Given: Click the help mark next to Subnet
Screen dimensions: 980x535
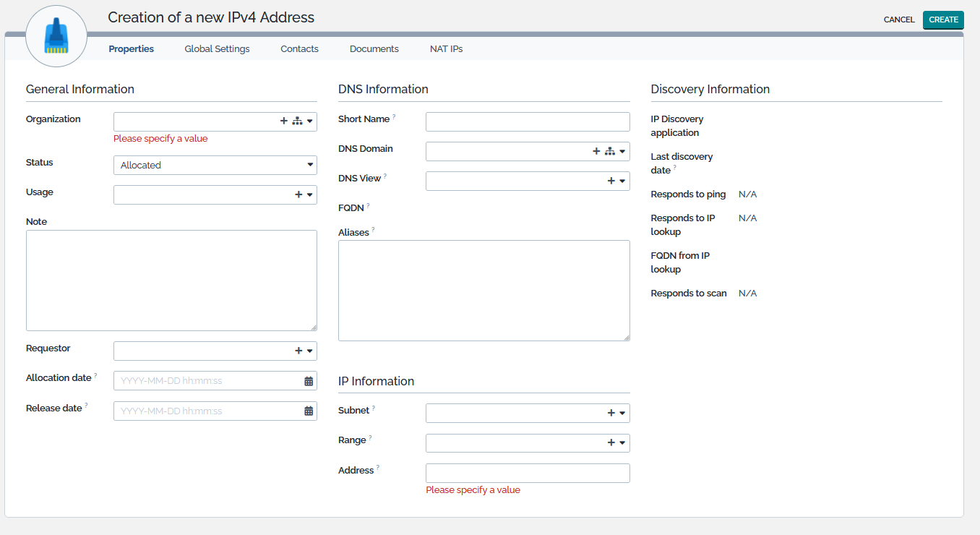Looking at the screenshot, I should (x=374, y=408).
